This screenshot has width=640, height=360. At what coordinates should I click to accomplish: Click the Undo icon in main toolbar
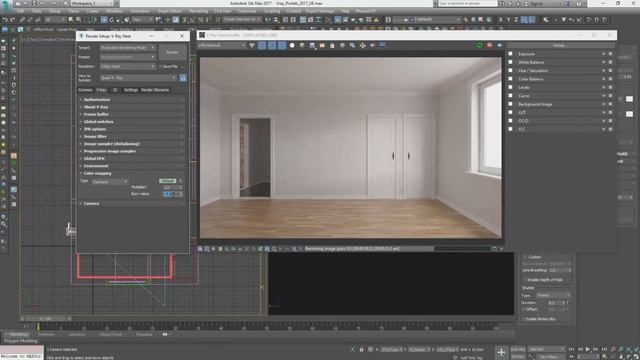[x=5, y=20]
